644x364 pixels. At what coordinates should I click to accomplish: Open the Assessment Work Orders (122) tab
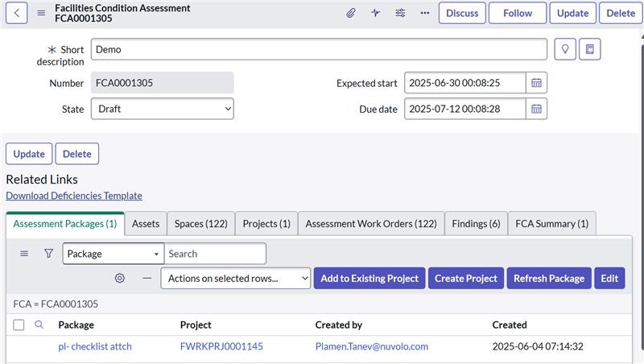(x=370, y=224)
